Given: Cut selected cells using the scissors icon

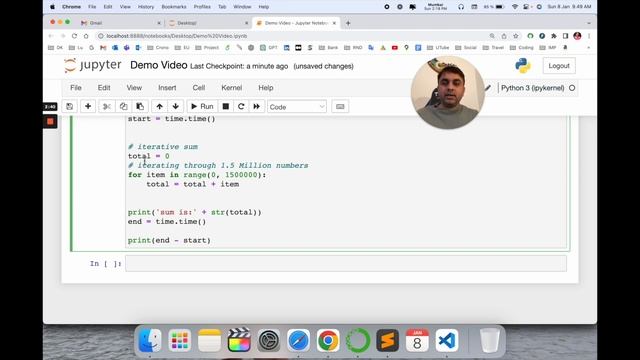Looking at the screenshot, I should click(107, 107).
